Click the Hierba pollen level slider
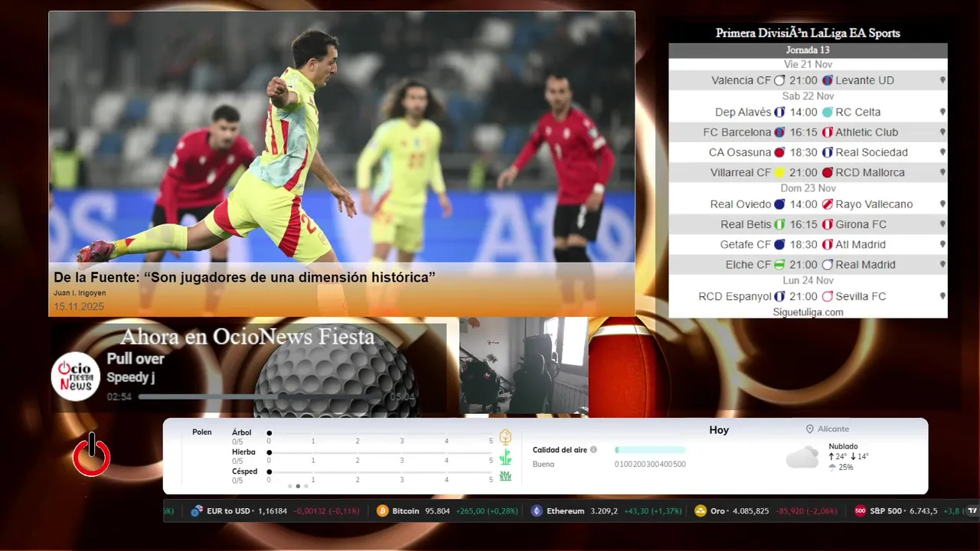Image resolution: width=980 pixels, height=551 pixels. [x=380, y=452]
